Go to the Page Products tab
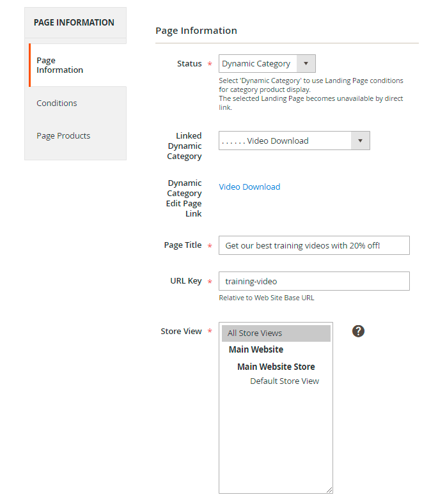Viewport: 438px width, 504px height. (63, 135)
